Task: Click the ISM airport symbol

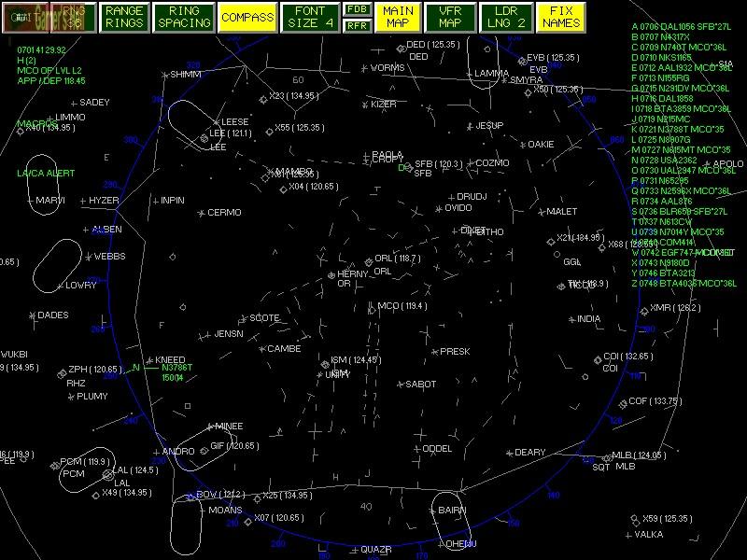Action: [325, 364]
